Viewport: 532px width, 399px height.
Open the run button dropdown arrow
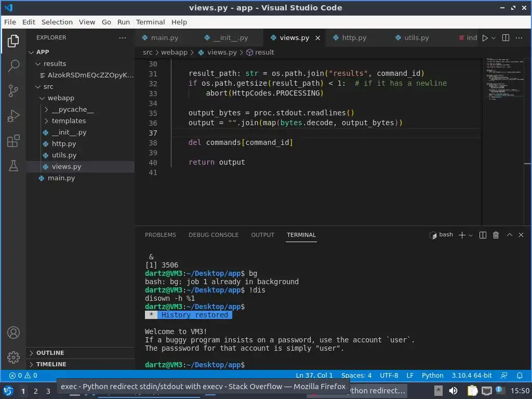pyautogui.click(x=494, y=38)
